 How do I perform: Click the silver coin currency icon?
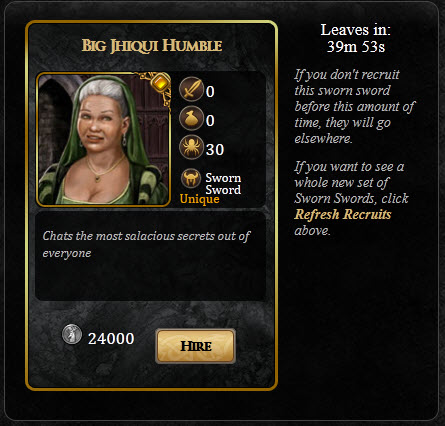click(x=72, y=334)
